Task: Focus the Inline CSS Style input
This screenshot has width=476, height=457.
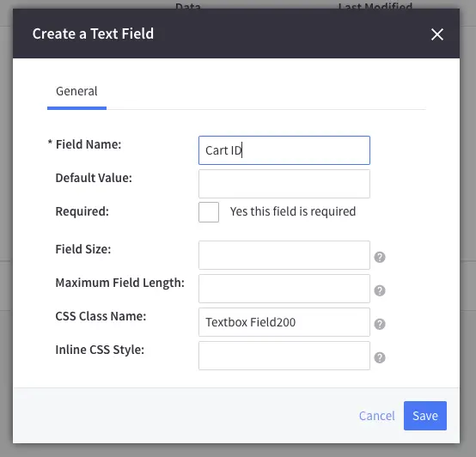Action: (284, 356)
